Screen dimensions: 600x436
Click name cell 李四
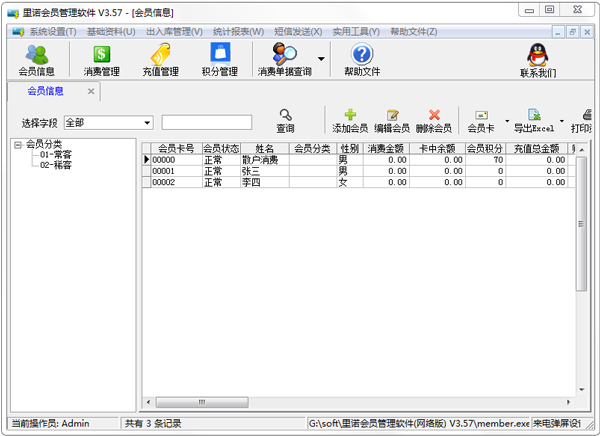pyautogui.click(x=264, y=182)
